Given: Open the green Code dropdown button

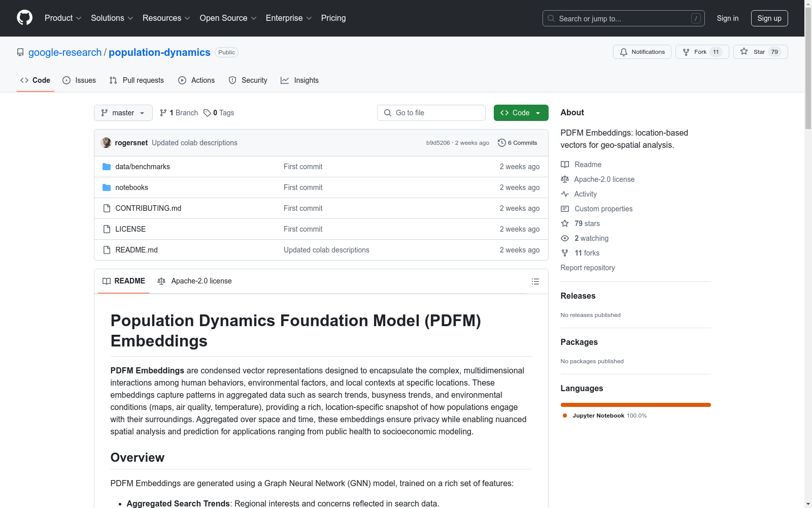Looking at the screenshot, I should (x=521, y=113).
